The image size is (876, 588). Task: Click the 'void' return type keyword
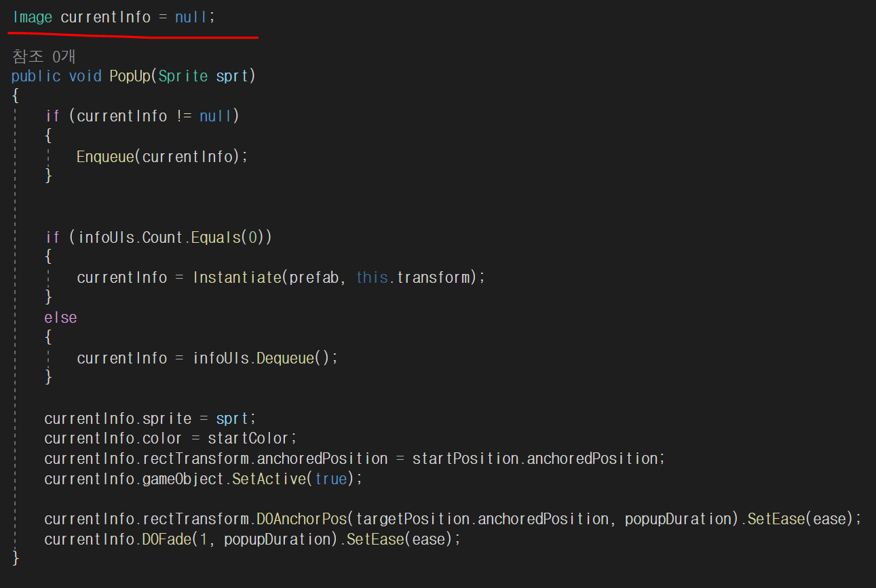85,76
